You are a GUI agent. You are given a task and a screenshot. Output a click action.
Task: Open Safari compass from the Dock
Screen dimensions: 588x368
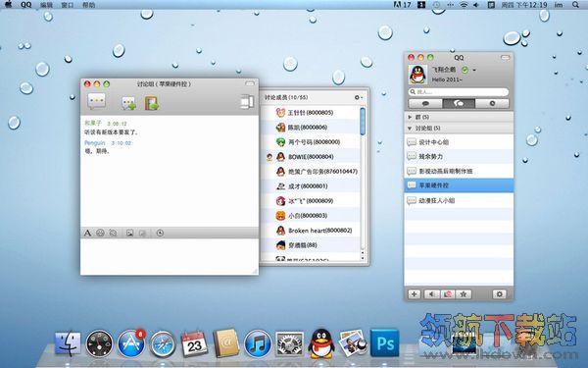tap(163, 343)
